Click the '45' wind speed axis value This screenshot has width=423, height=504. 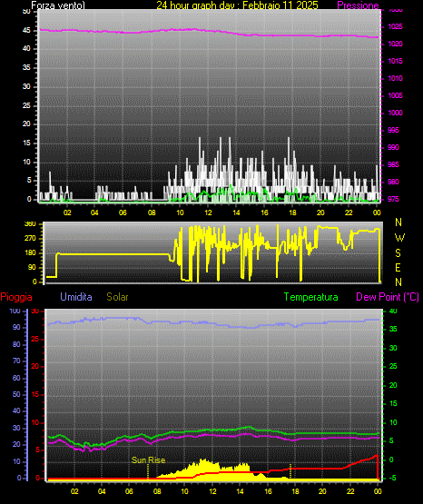point(26,31)
